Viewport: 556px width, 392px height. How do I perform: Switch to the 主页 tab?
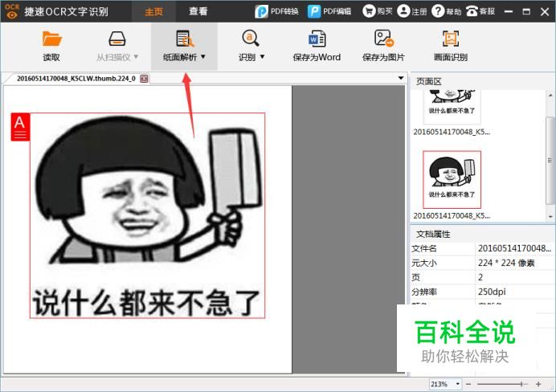154,11
